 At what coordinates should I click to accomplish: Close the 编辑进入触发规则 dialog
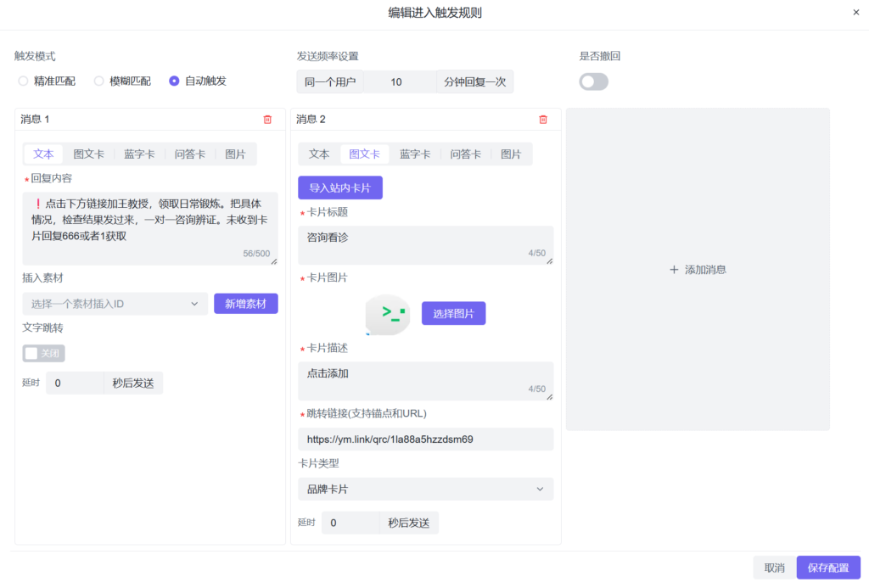click(855, 13)
